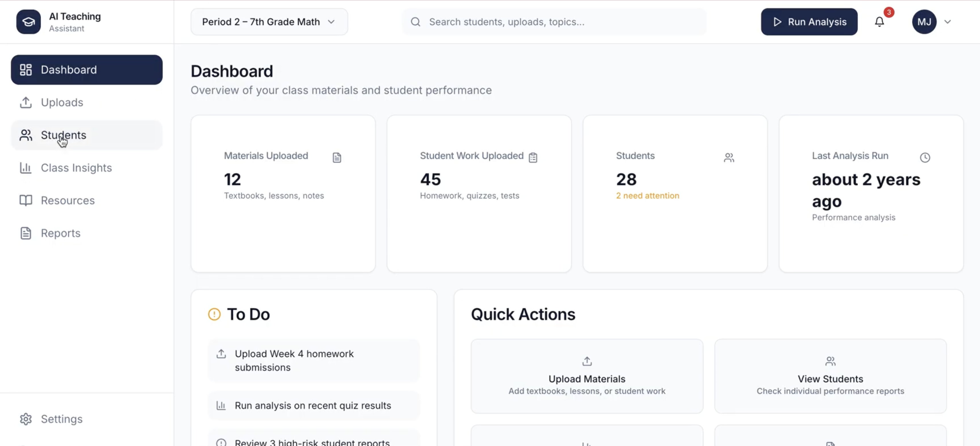Click the document icon on Materials Uploaded card
The width and height of the screenshot is (980, 446).
[337, 157]
